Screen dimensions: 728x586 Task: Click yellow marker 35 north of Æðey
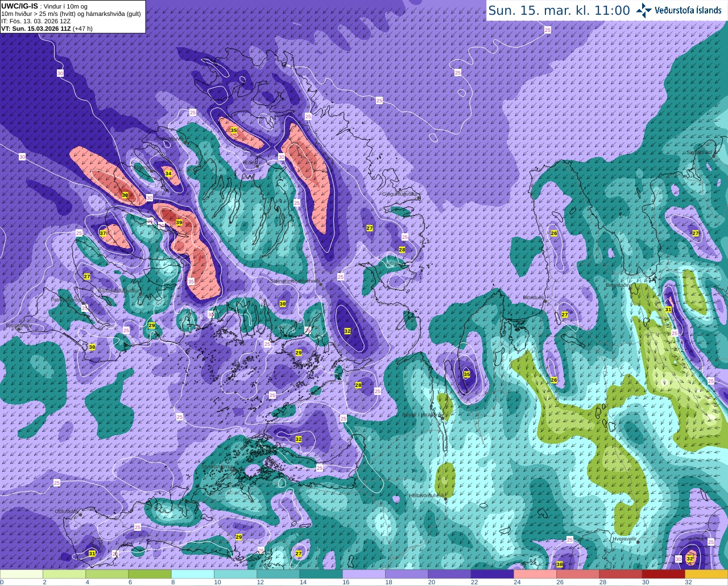click(233, 130)
